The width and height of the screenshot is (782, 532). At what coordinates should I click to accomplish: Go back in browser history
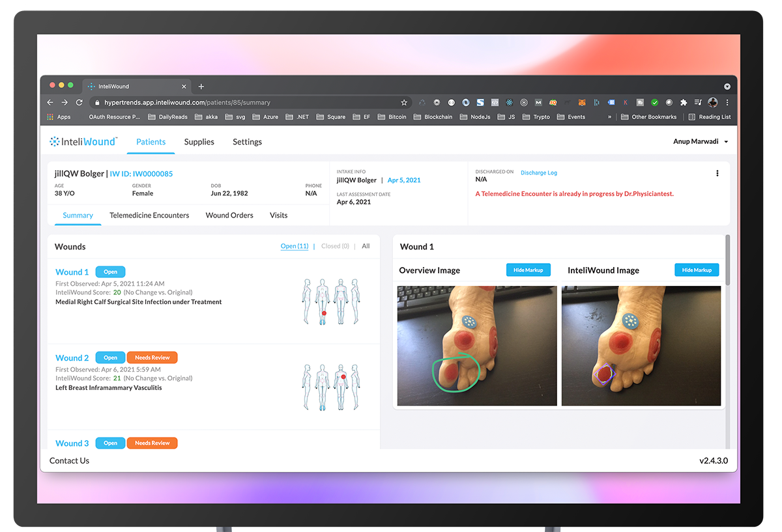50,102
